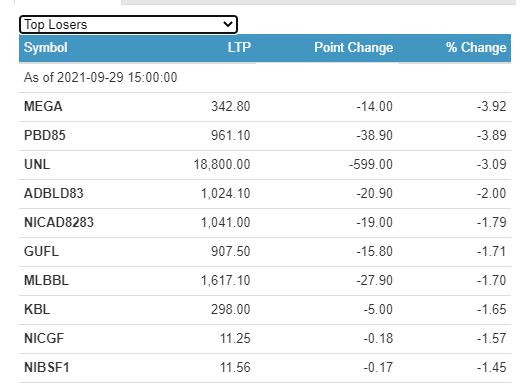Sort by LTP column header
Viewport: 522px width, 388px height.
point(239,47)
